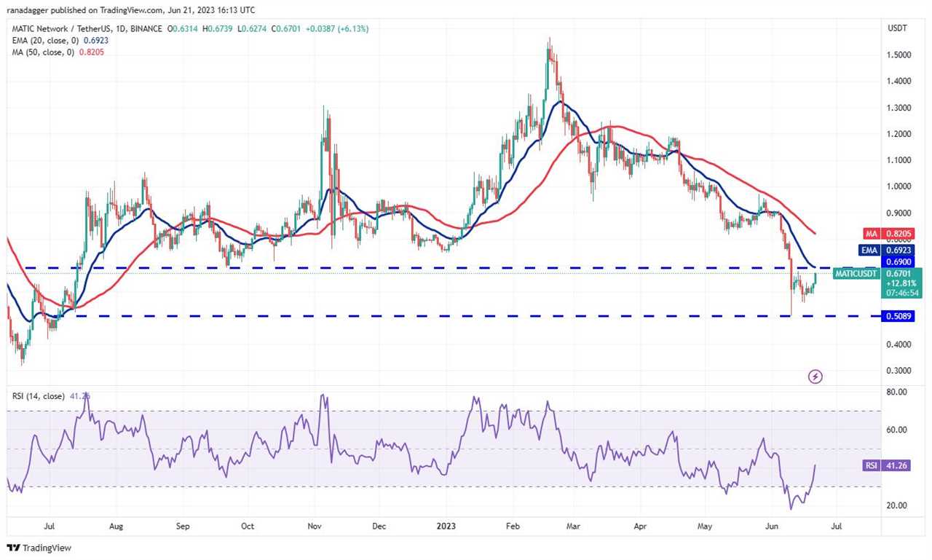Click the 2023 label on time axis
932x560 pixels.
[447, 524]
